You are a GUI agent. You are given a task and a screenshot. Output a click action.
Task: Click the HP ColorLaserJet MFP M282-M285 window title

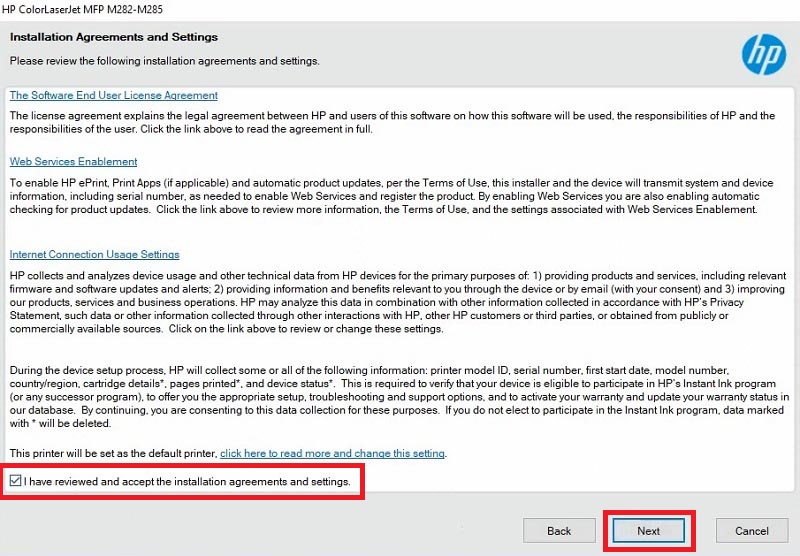[85, 9]
